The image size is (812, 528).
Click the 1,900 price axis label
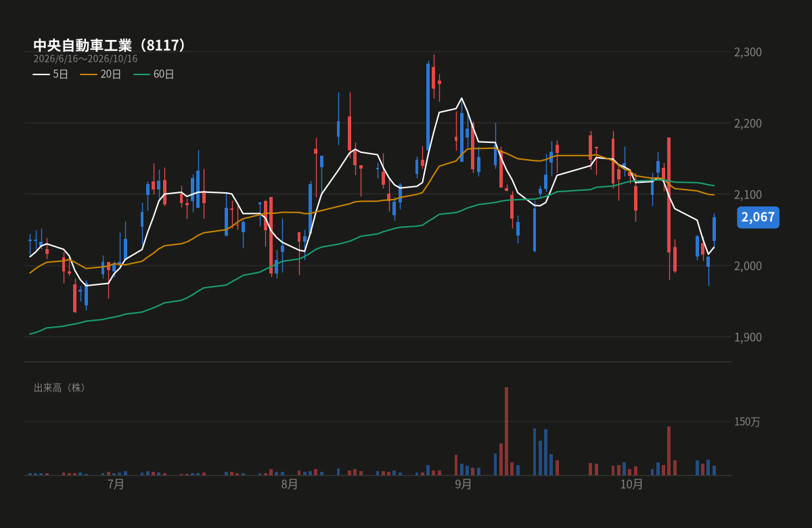(748, 337)
